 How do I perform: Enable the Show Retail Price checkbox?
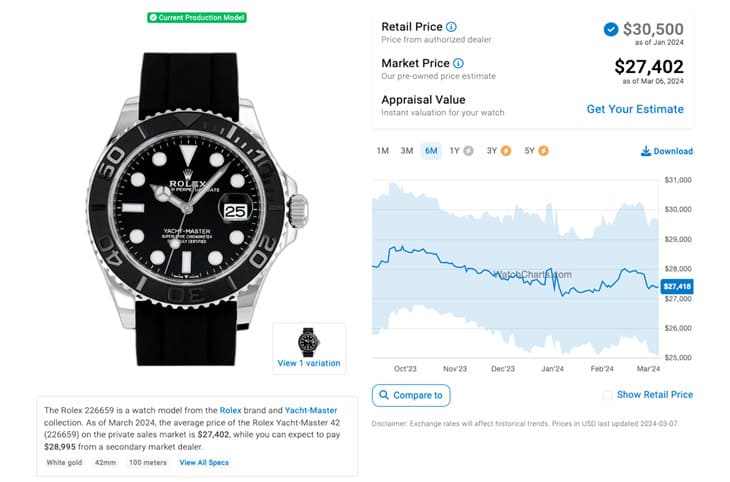coord(608,395)
